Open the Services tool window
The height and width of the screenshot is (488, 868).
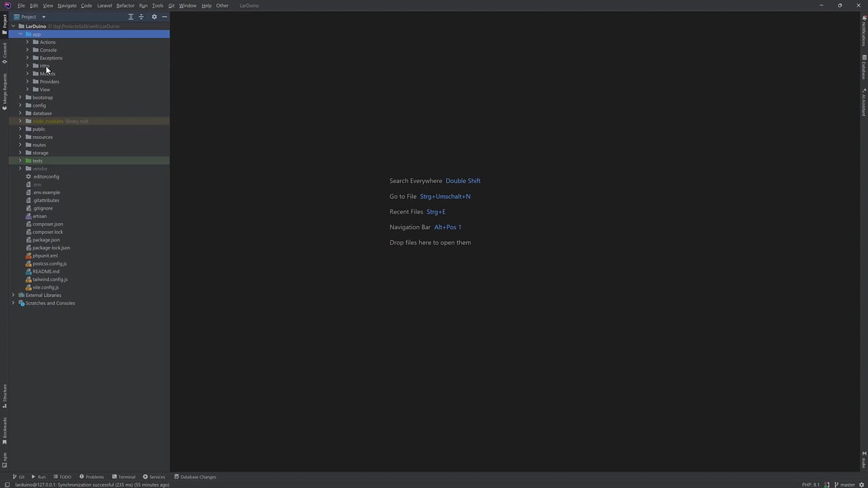154,476
